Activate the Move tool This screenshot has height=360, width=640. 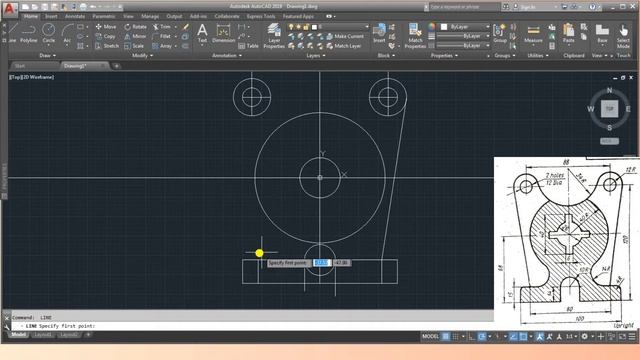pyautogui.click(x=106, y=27)
